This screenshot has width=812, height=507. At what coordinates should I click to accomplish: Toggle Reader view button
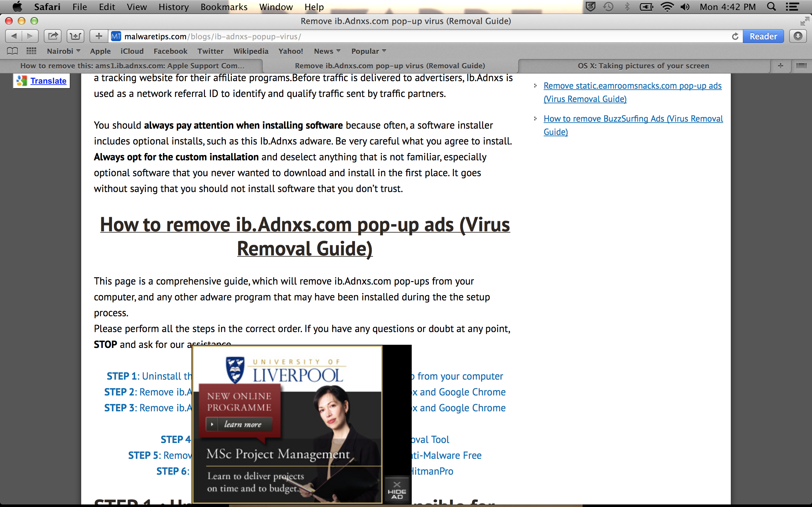(x=763, y=36)
